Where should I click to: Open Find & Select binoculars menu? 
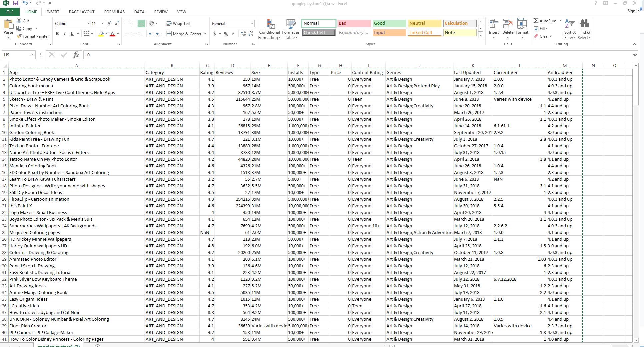(x=584, y=29)
